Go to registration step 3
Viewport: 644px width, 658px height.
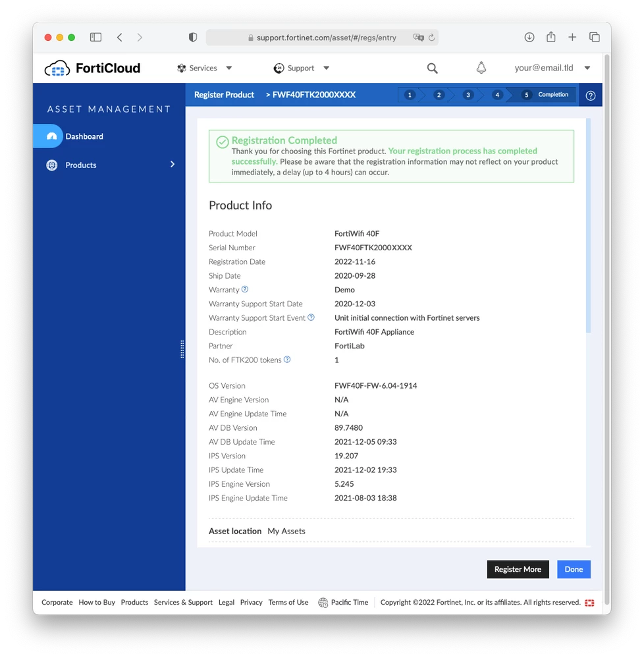[x=468, y=95]
